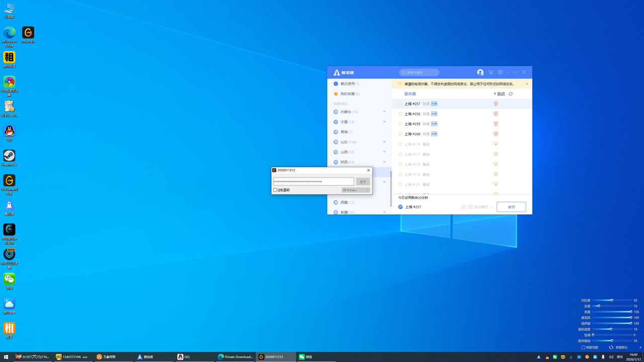Adjust the 灰度 gamma slider

point(612,306)
